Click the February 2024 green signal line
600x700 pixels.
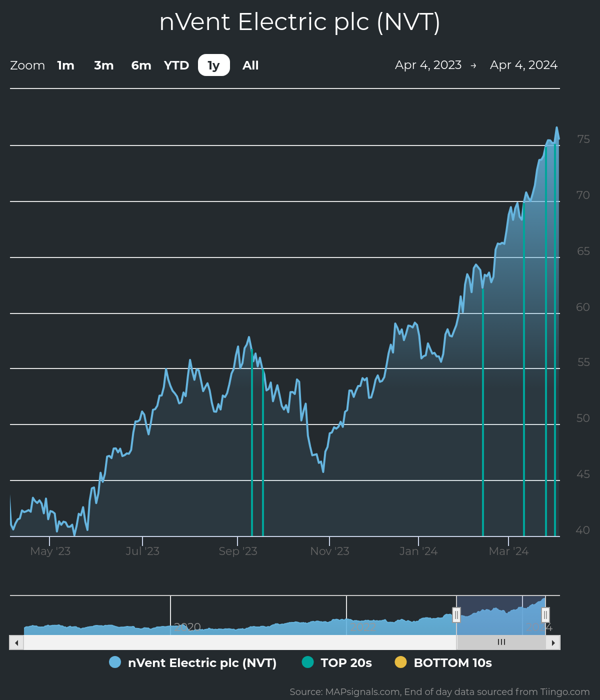(483, 425)
